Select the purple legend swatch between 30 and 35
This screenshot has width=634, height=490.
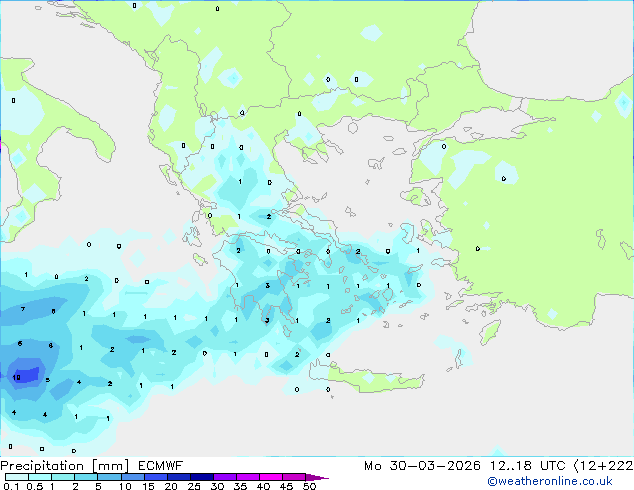(x=224, y=477)
